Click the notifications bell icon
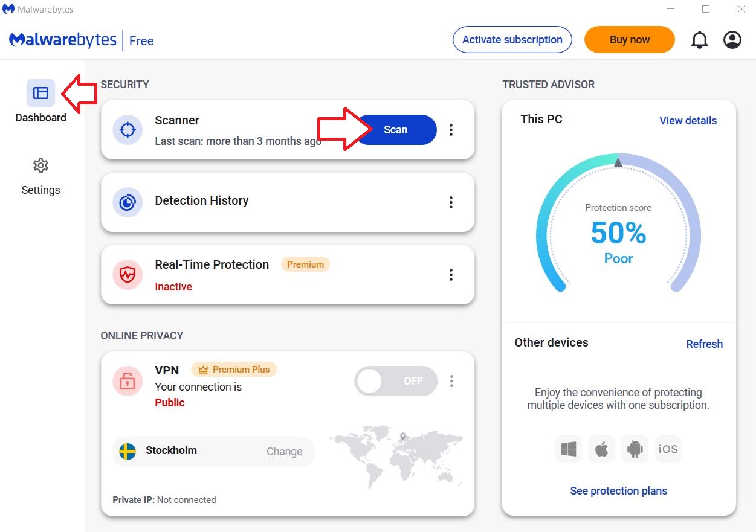Image resolution: width=756 pixels, height=532 pixels. [699, 40]
